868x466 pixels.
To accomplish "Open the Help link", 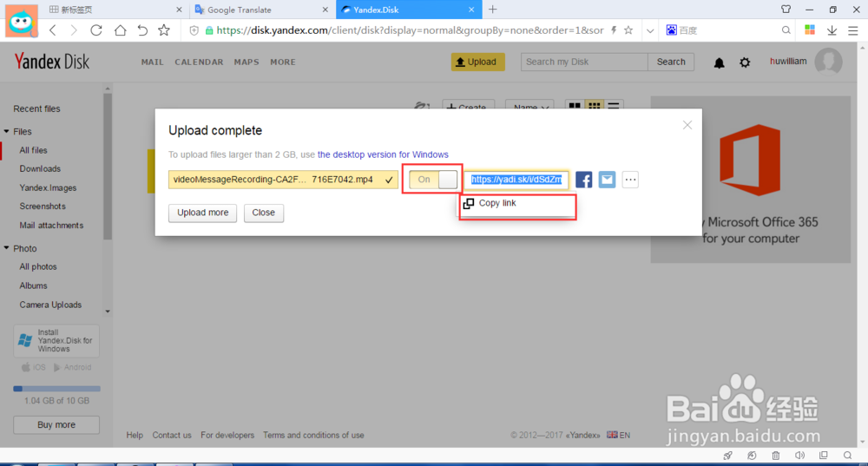I will [x=135, y=436].
